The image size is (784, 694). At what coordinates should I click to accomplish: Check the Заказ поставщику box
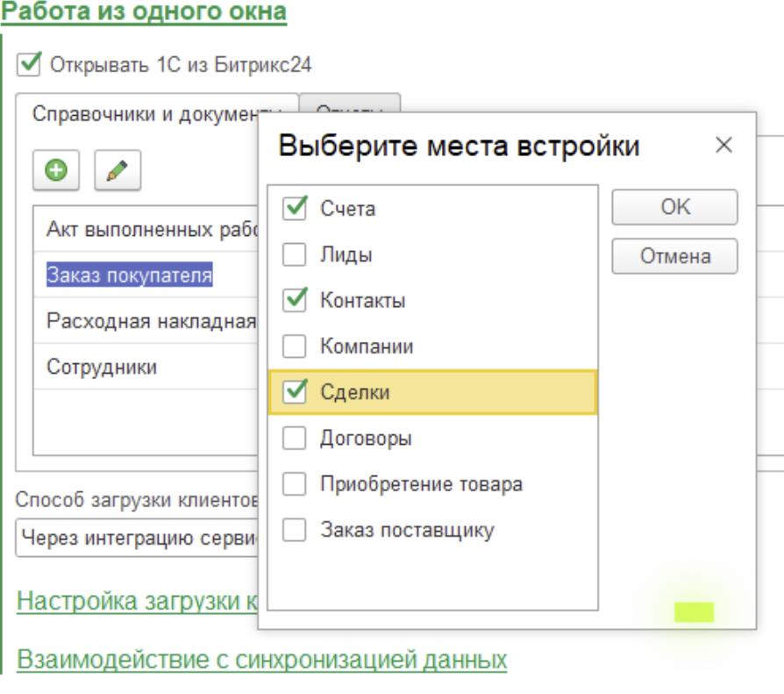coord(296,530)
